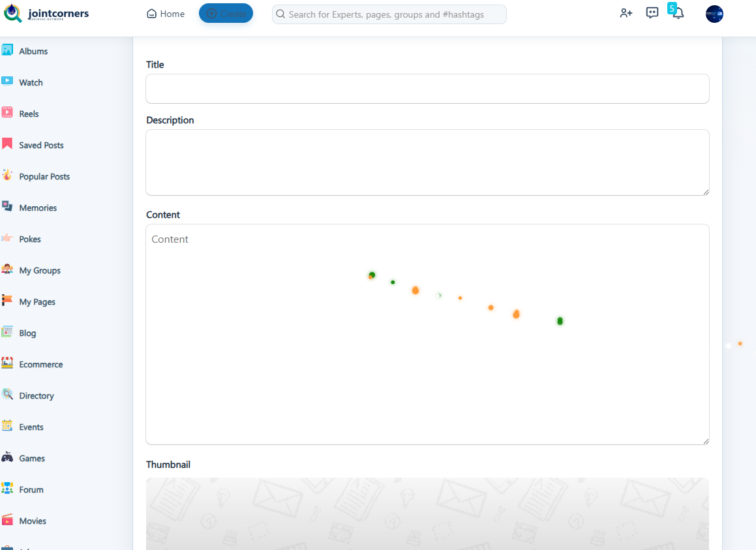Click into the Title field

(x=427, y=89)
